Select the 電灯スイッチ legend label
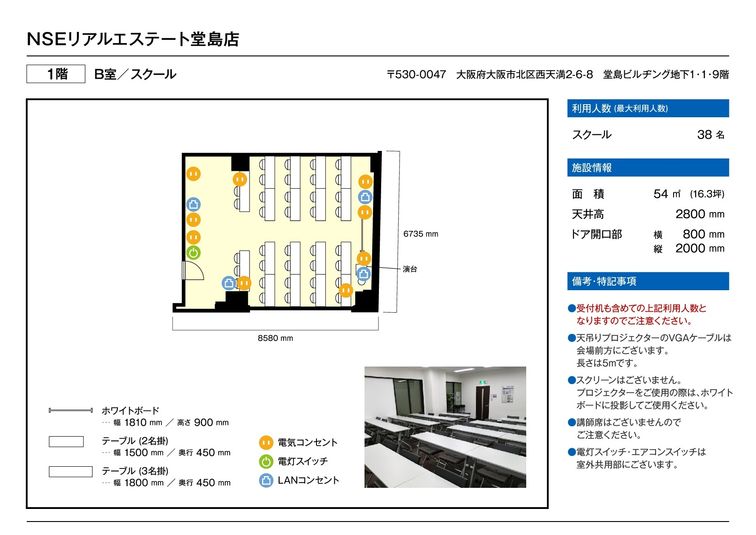Viewport: 756px width, 535px height. [303, 461]
